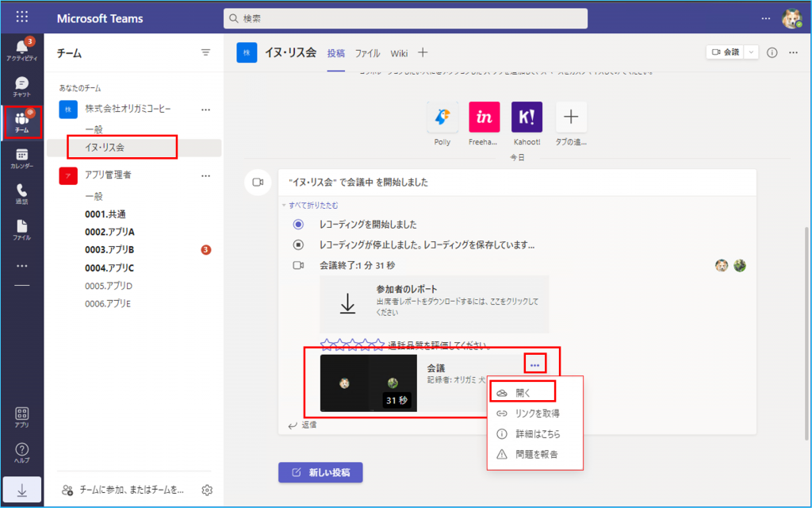
Task: Click the 新しい投稿 button
Action: click(x=320, y=472)
